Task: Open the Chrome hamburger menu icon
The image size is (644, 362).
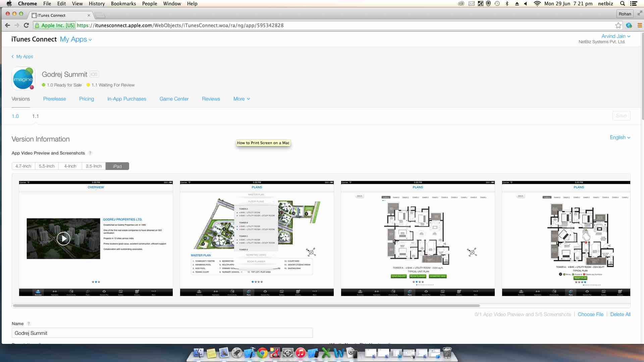Action: pyautogui.click(x=639, y=25)
